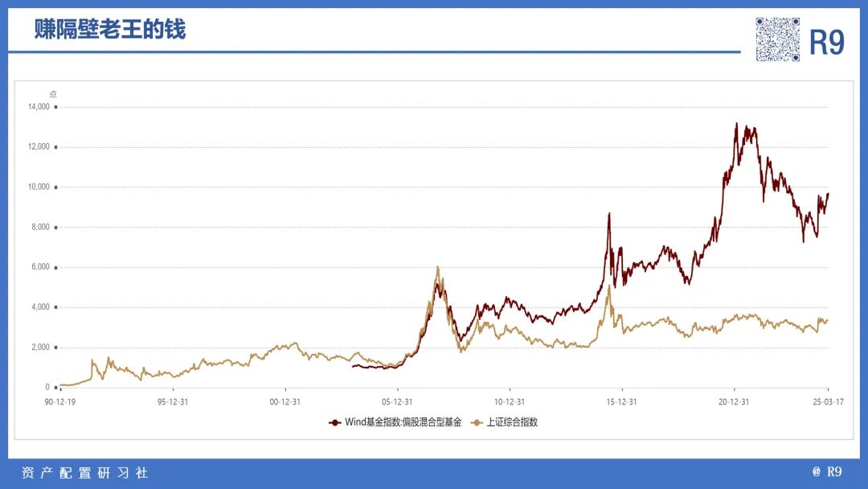Click the 15-12-31 date label

(x=621, y=401)
